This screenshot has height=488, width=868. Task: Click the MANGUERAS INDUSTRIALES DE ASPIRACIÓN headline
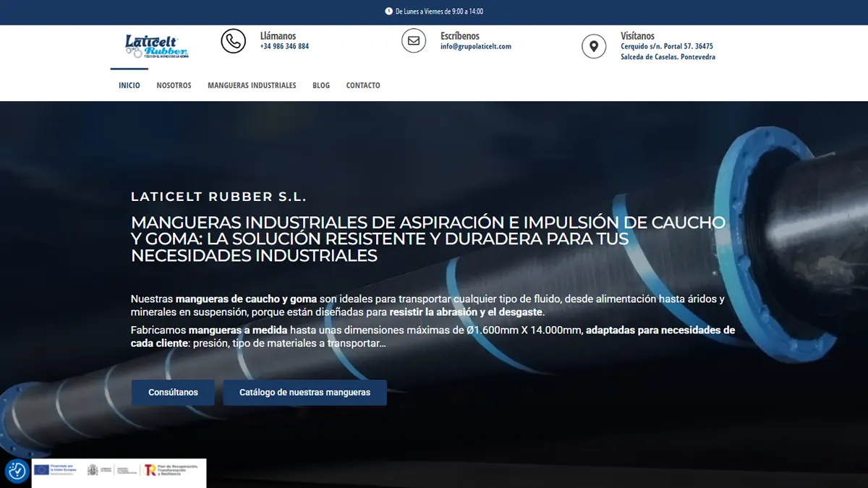[428, 239]
